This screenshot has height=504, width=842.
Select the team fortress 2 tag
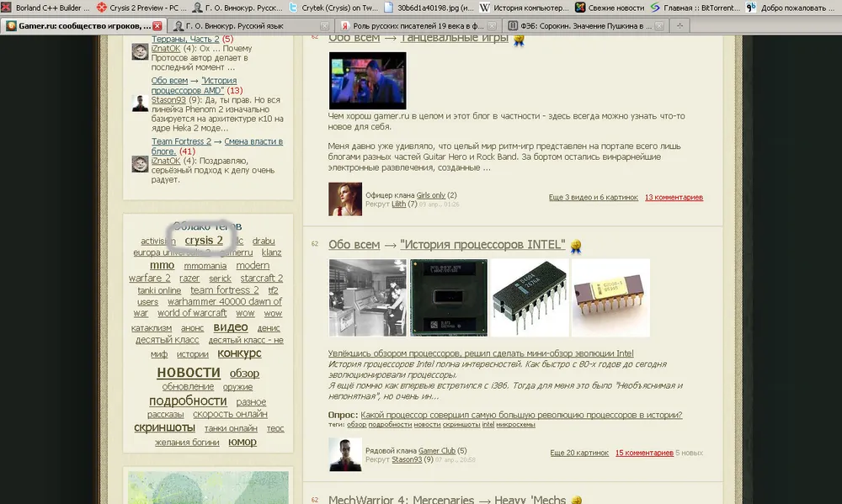pyautogui.click(x=225, y=290)
